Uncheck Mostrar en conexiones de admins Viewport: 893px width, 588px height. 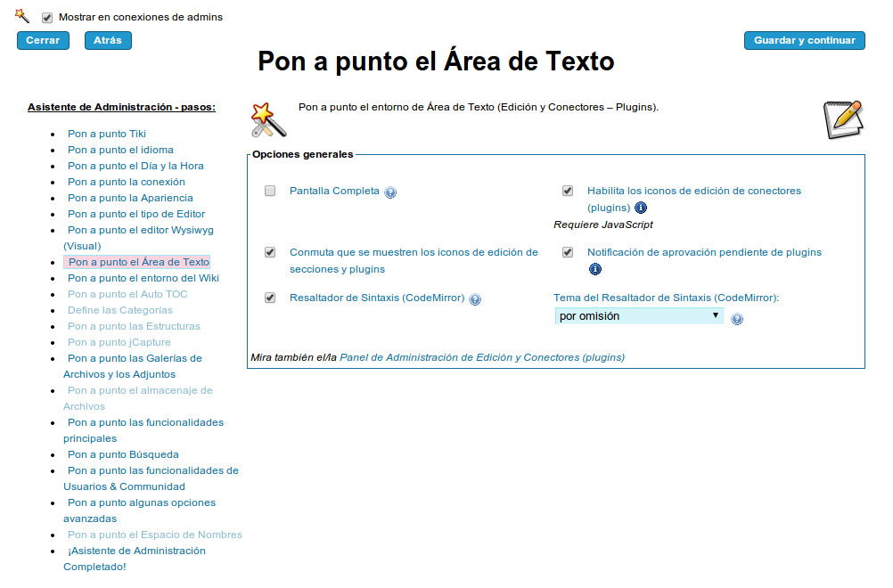coord(47,17)
